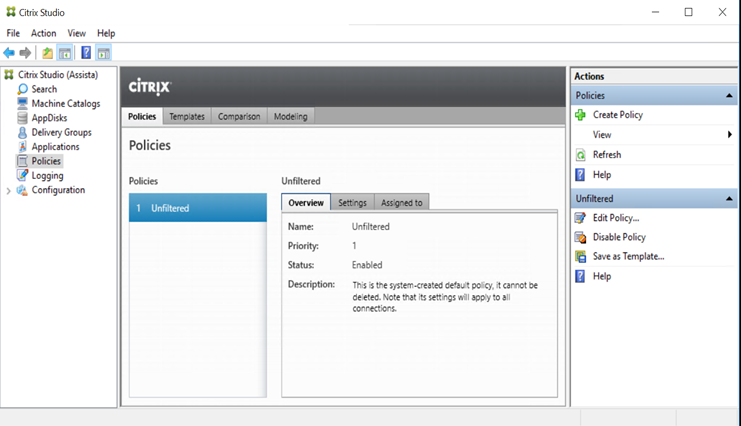Click the Edit Policy... action
741x426 pixels.
click(x=616, y=218)
